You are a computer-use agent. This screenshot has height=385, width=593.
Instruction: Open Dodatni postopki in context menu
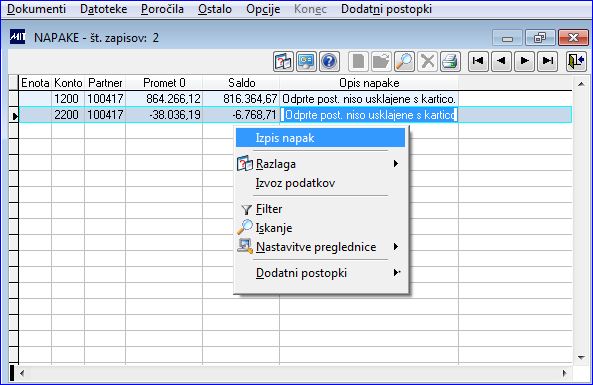click(x=320, y=273)
